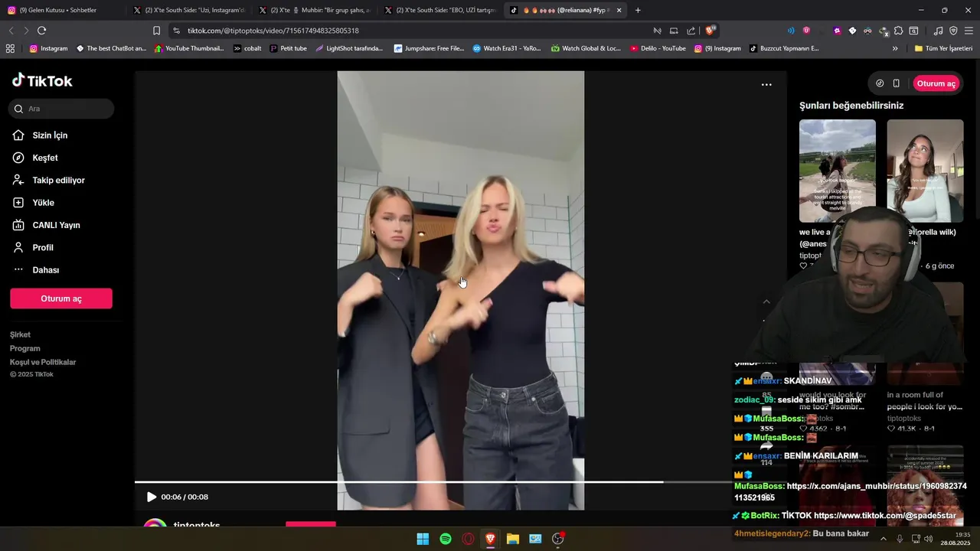Click the Ara search field

coord(61,109)
